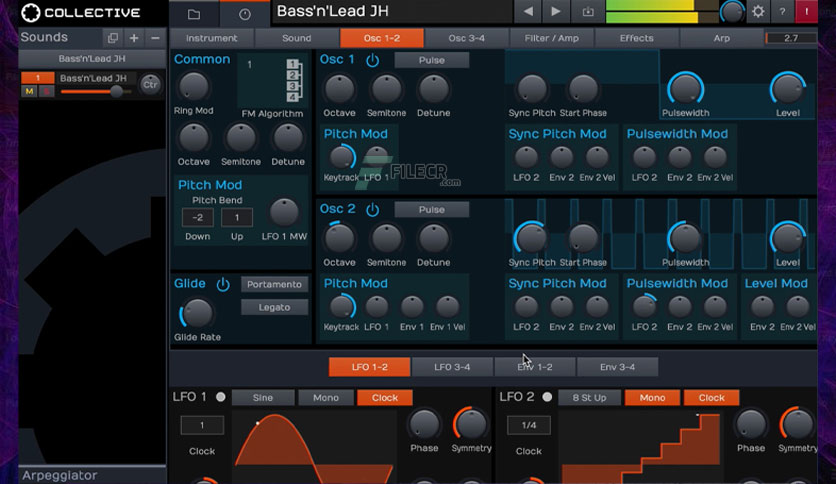Click LFO 1 Symmetry knob
836x484 pixels.
click(471, 424)
